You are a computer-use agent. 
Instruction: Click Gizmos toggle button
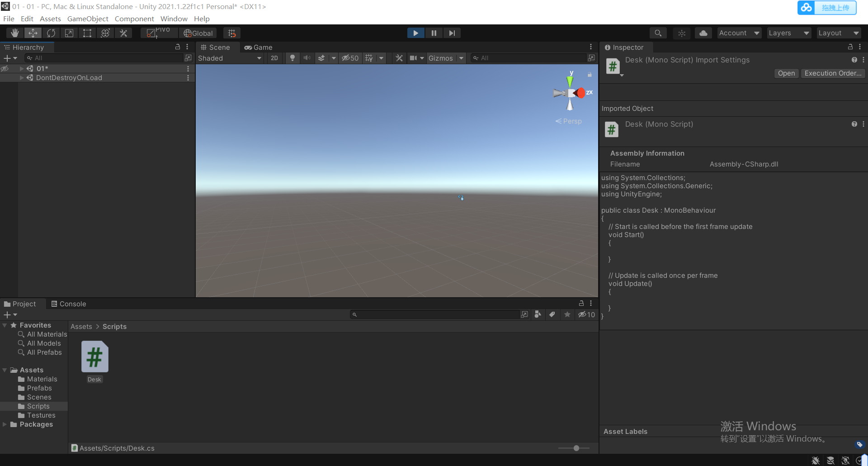pos(441,58)
